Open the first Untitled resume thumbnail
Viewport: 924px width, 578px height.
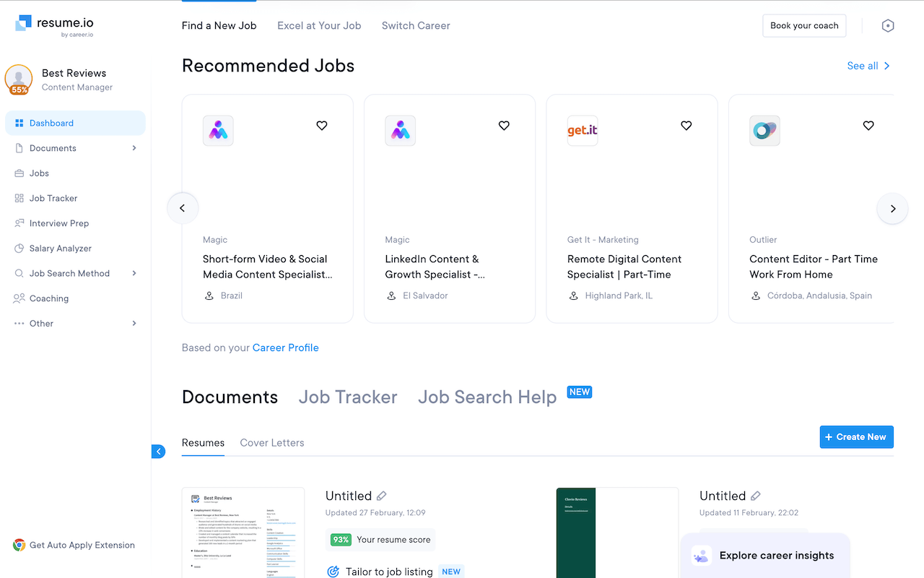(243, 533)
